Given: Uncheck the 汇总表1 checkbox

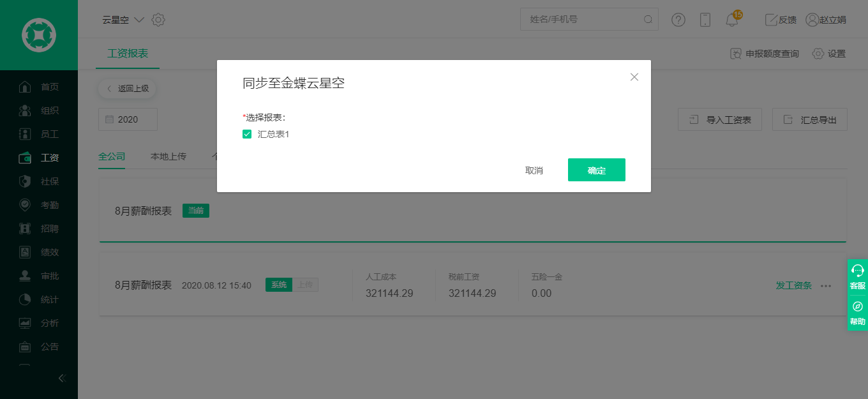Looking at the screenshot, I should pos(247,134).
